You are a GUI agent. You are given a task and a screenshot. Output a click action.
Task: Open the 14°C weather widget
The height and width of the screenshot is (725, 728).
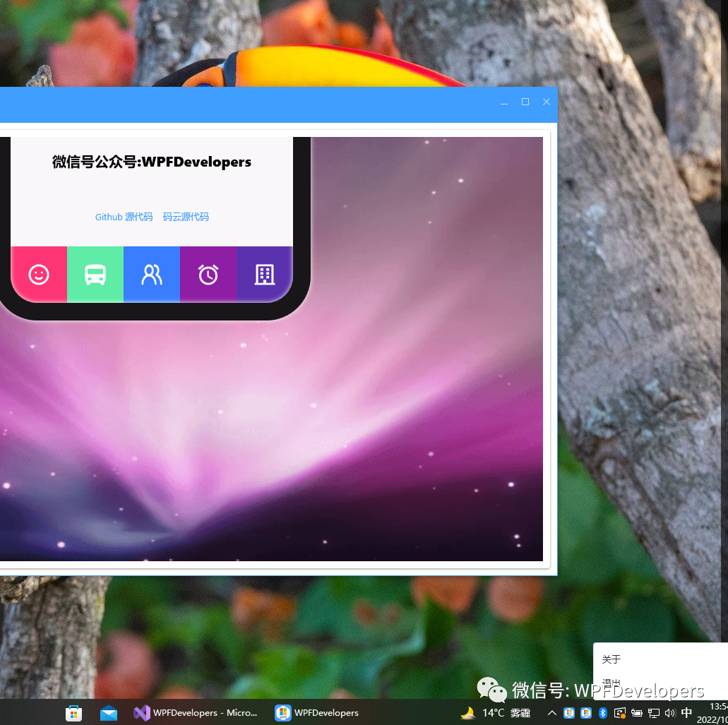[x=494, y=713]
